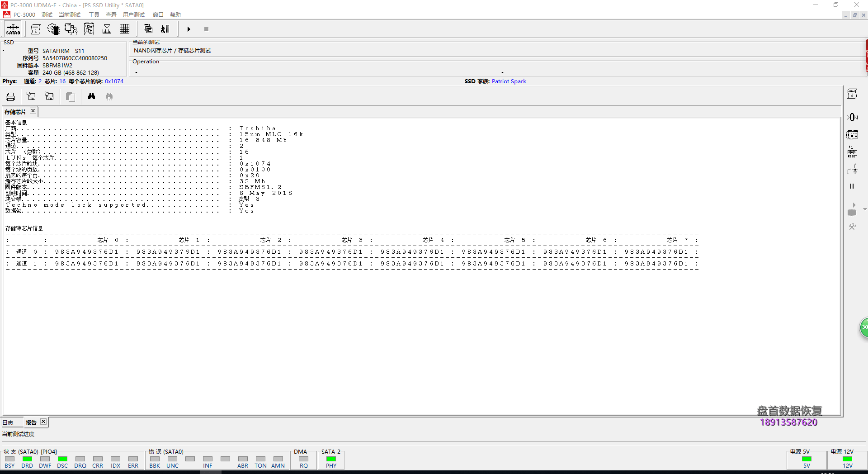This screenshot has width=868, height=474.
Task: Click the Toshiba manufacturer value
Action: 258,128
